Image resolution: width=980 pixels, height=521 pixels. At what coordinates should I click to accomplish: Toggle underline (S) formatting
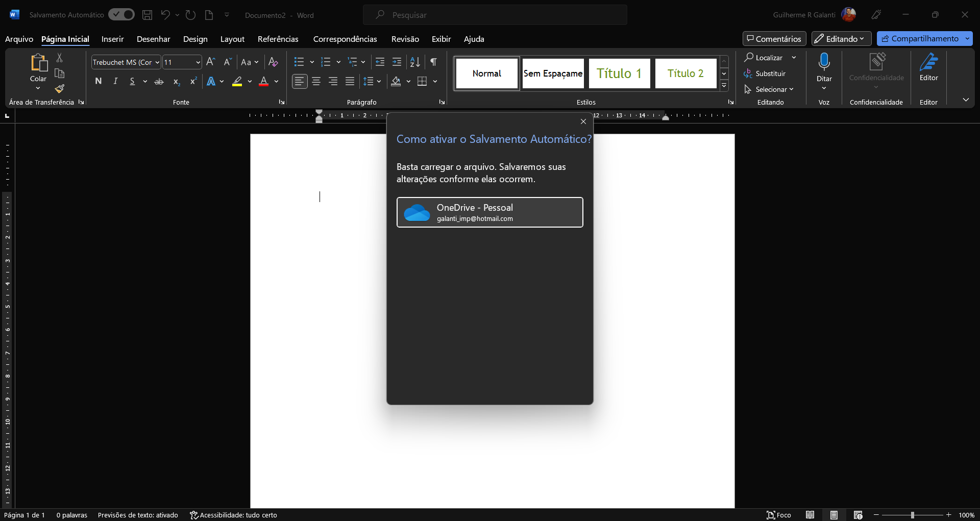132,81
